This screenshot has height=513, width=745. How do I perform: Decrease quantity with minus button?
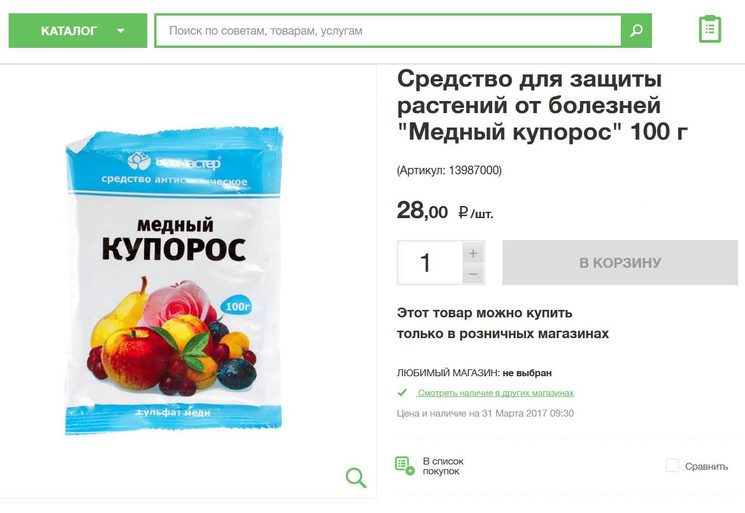coord(473,274)
